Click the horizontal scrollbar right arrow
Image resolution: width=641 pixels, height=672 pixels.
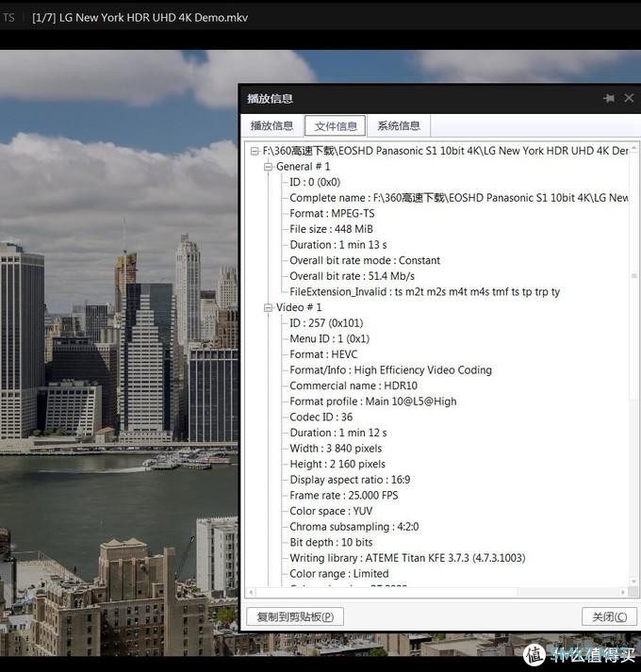click(x=623, y=592)
